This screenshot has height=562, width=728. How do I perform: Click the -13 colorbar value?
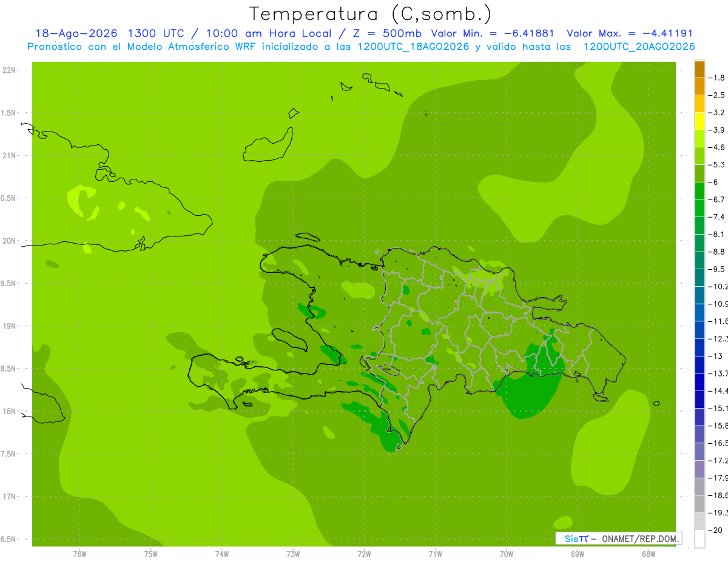click(x=715, y=356)
